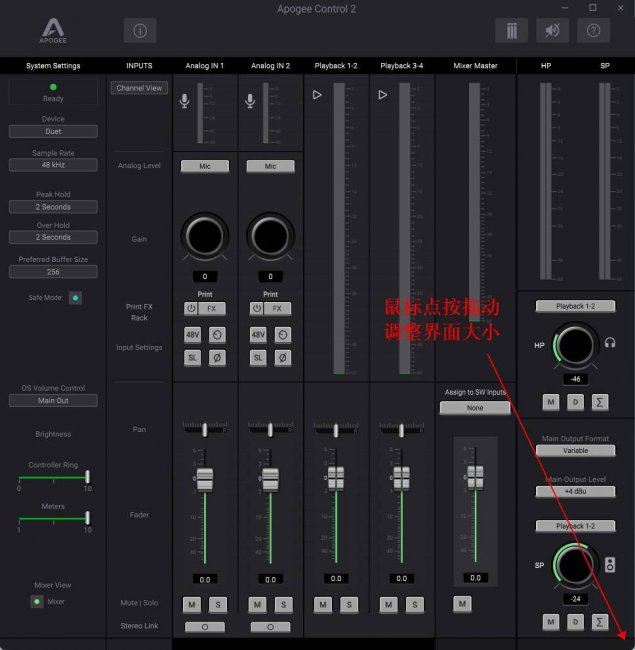Enable 48V phantom power on Analog IN 2
This screenshot has height=650, width=635.
click(x=258, y=335)
